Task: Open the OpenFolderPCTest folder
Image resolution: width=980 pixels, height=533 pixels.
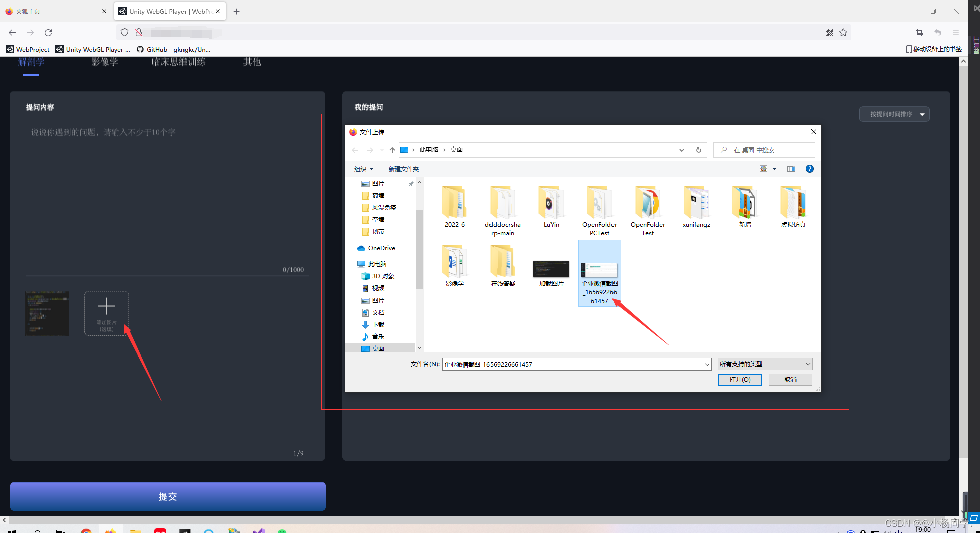Action: pyautogui.click(x=599, y=211)
